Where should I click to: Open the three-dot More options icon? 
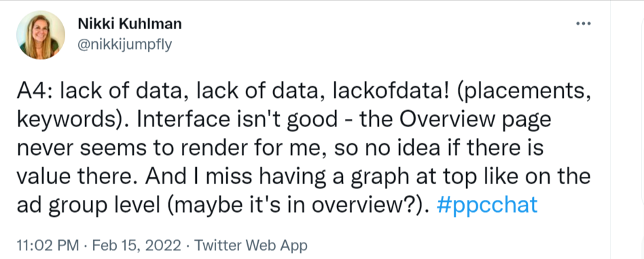[x=583, y=24]
